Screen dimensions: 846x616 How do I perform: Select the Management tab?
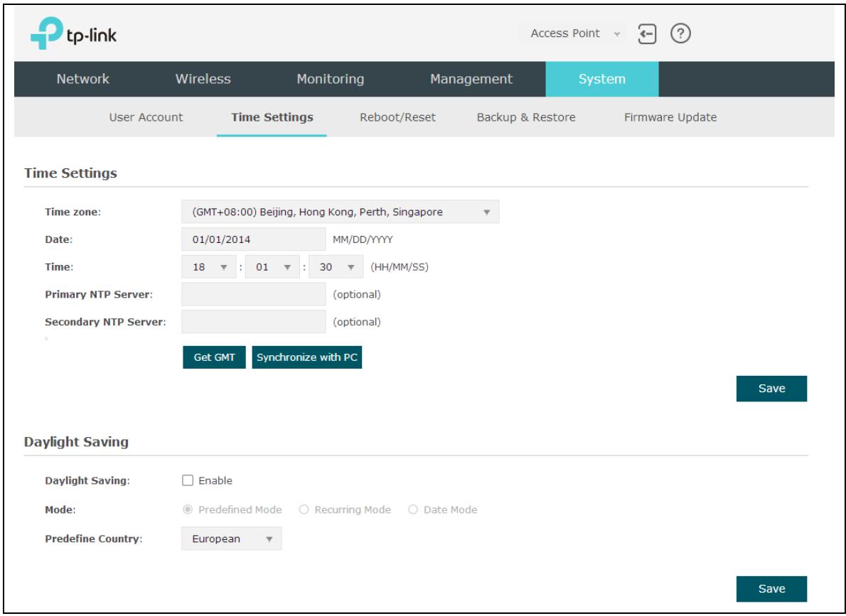[x=471, y=79]
